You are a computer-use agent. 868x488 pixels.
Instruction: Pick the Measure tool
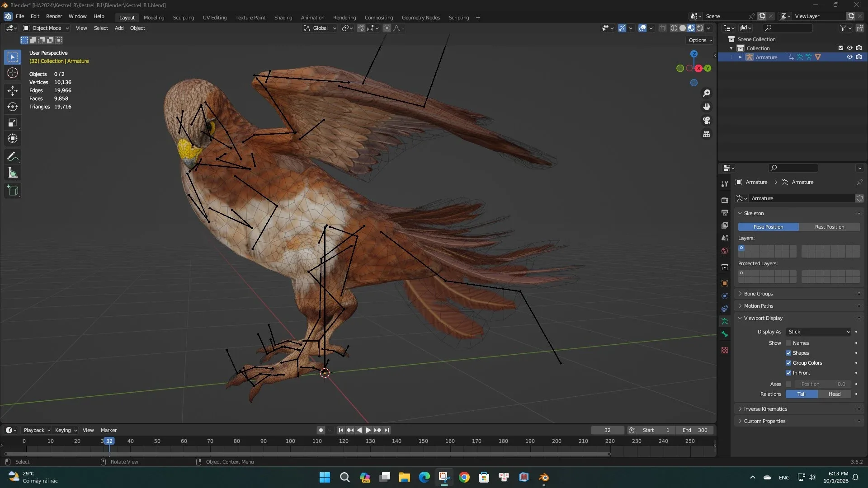13,173
